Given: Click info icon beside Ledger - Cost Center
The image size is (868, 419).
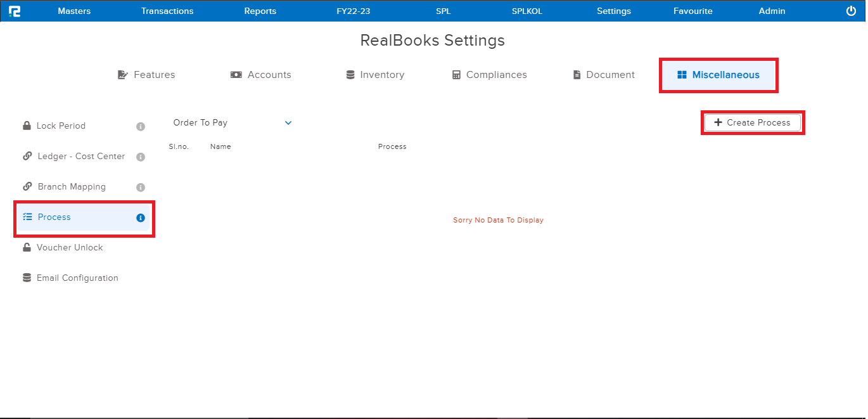Looking at the screenshot, I should pyautogui.click(x=141, y=157).
